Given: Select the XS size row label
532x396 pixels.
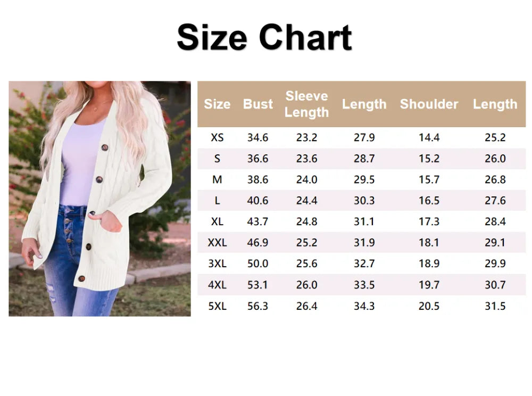Looking at the screenshot, I should [x=217, y=137].
